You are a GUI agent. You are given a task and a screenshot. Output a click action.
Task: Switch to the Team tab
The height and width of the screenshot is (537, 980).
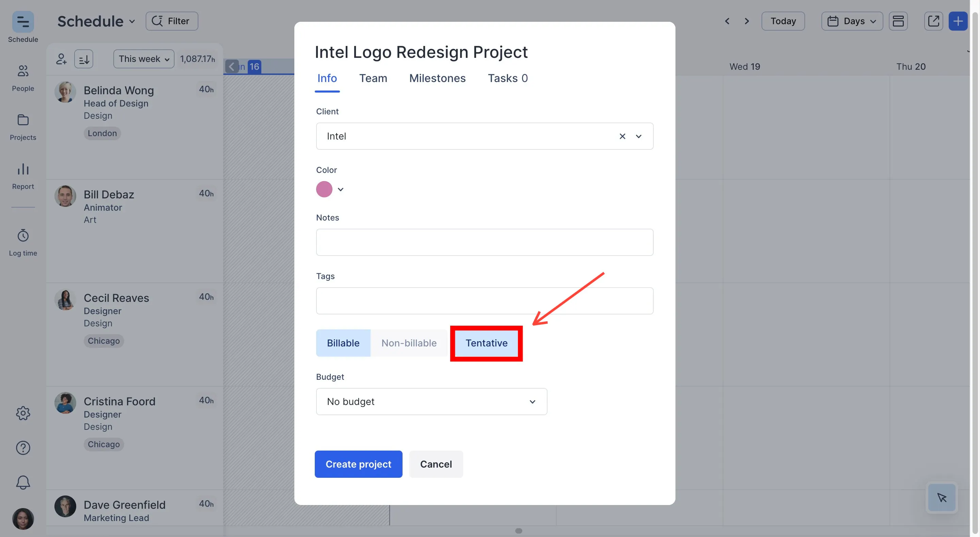(x=373, y=78)
